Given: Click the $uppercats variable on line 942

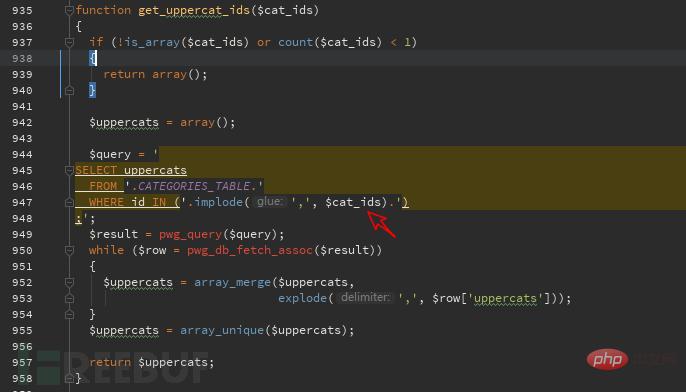Looking at the screenshot, I should coord(124,122).
